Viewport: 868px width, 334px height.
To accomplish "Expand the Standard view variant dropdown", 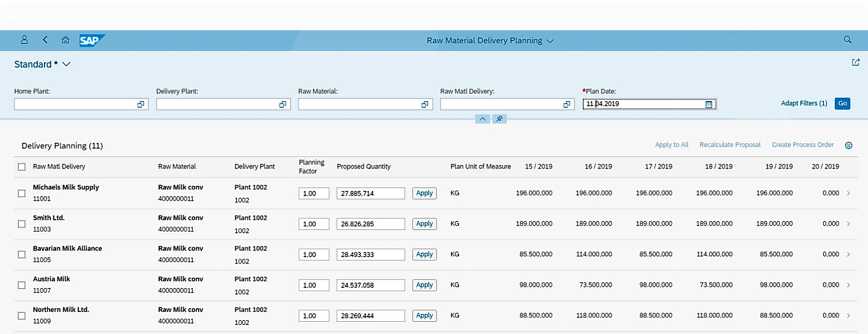I will point(66,64).
